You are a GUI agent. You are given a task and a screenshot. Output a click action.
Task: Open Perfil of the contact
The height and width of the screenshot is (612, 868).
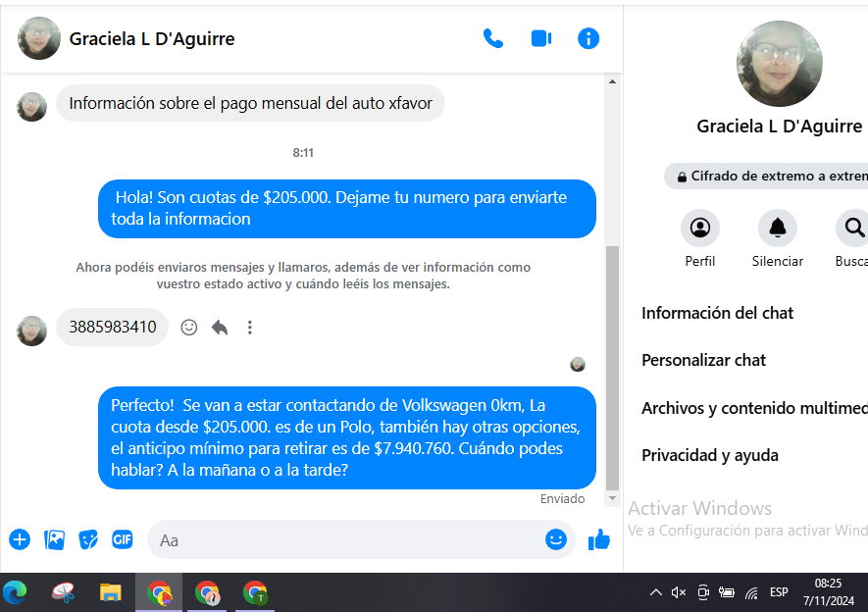[699, 229]
